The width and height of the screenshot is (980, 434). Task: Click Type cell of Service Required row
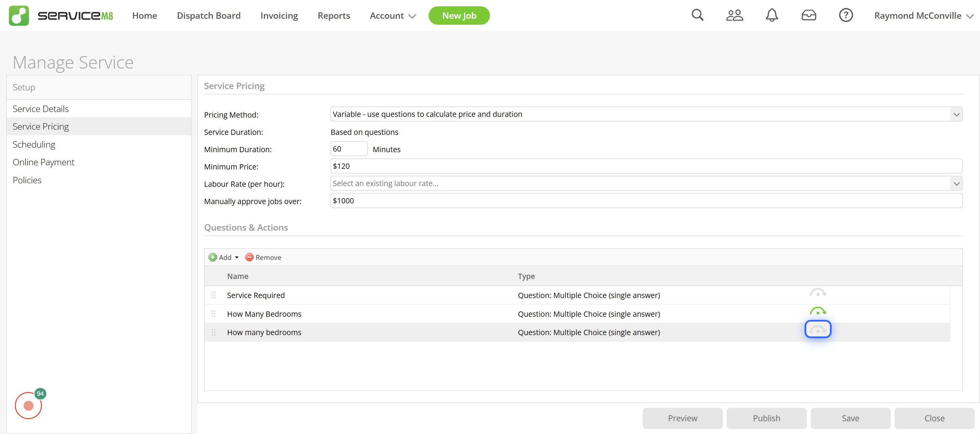pyautogui.click(x=589, y=295)
